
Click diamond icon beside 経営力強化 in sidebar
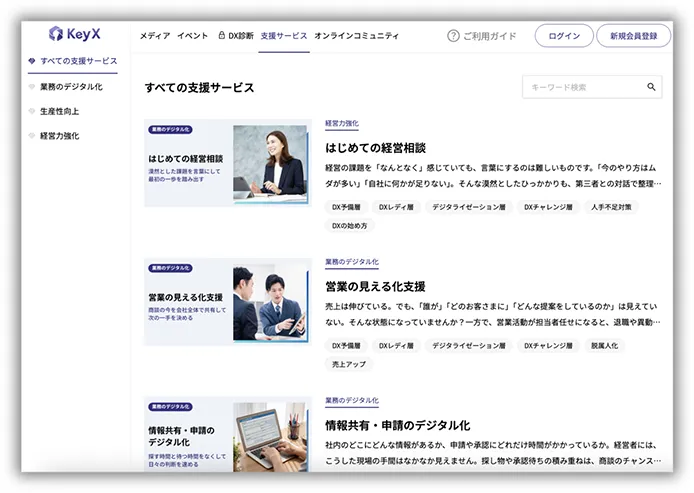(x=32, y=136)
